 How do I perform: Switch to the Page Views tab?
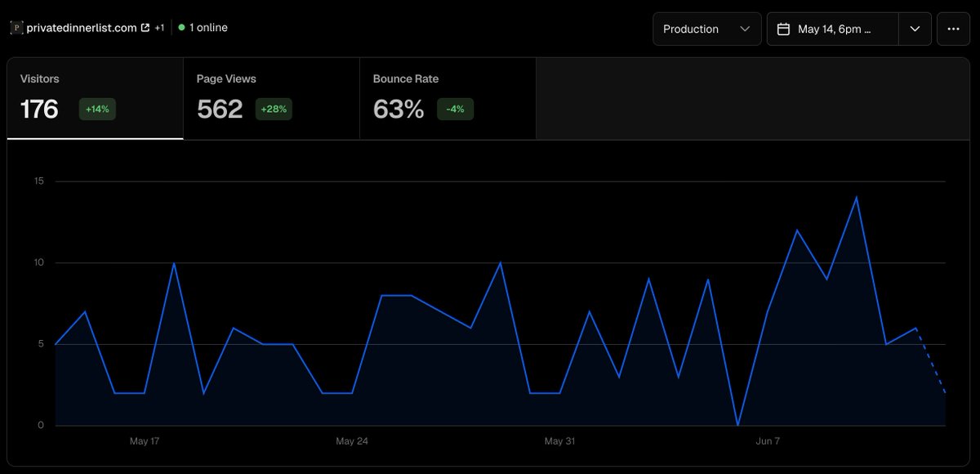pos(272,99)
